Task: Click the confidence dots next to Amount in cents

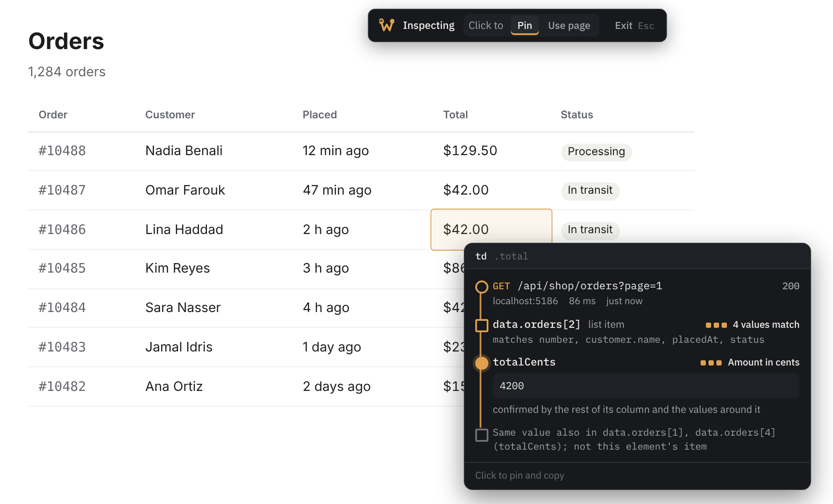Action: click(x=711, y=363)
